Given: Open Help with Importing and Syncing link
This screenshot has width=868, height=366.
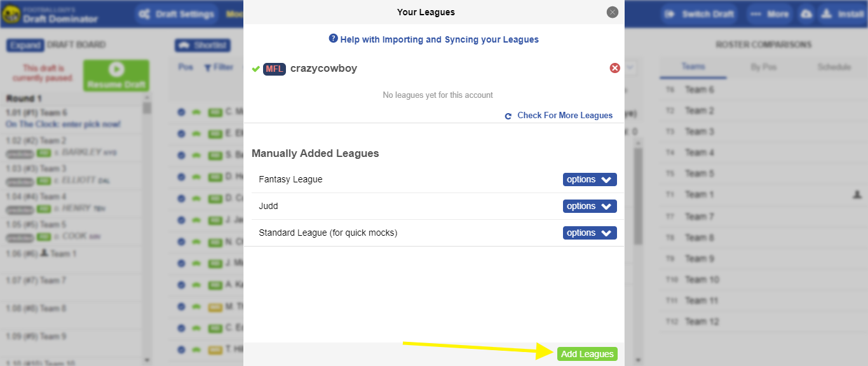Looking at the screenshot, I should pos(439,39).
